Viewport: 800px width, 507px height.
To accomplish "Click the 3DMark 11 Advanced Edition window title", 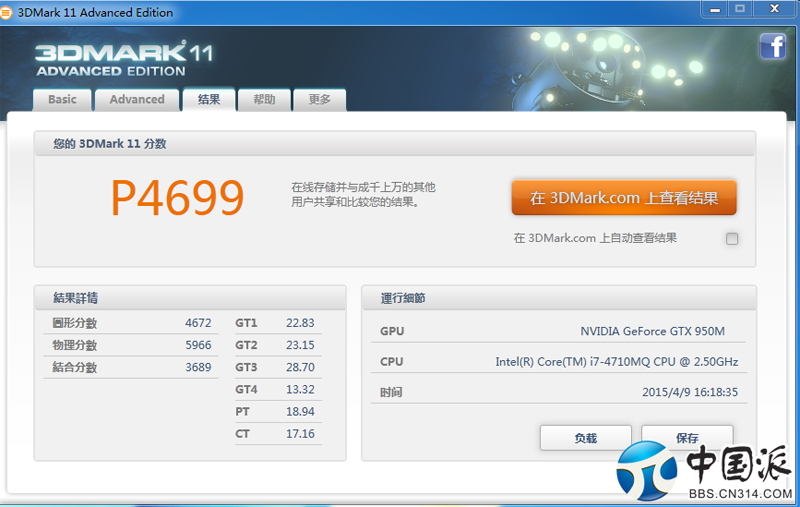I will click(95, 12).
